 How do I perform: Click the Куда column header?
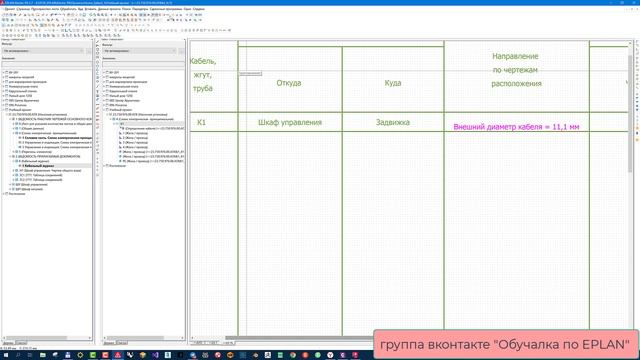click(393, 83)
